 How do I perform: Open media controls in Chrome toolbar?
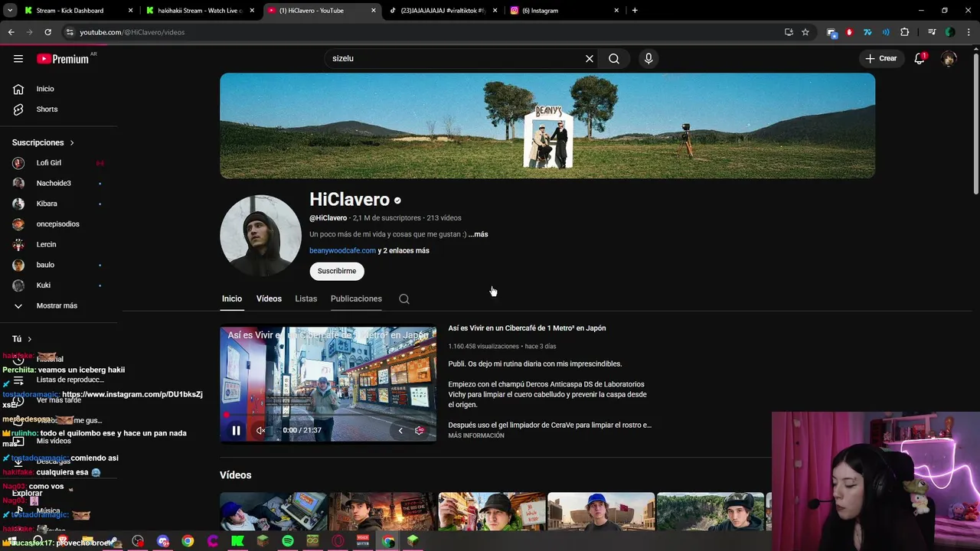[932, 32]
